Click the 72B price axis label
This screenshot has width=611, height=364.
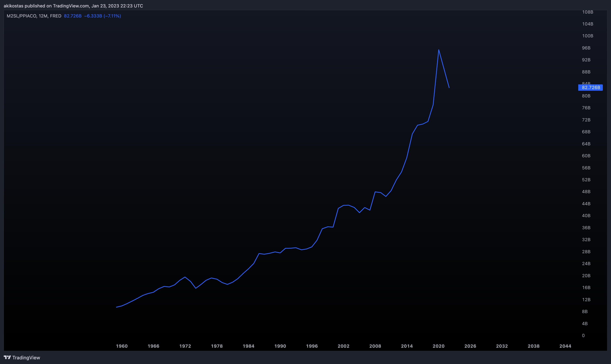(x=586, y=120)
